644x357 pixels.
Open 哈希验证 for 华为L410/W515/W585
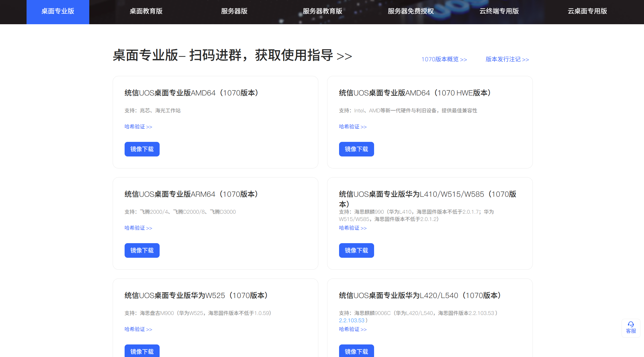tap(353, 228)
